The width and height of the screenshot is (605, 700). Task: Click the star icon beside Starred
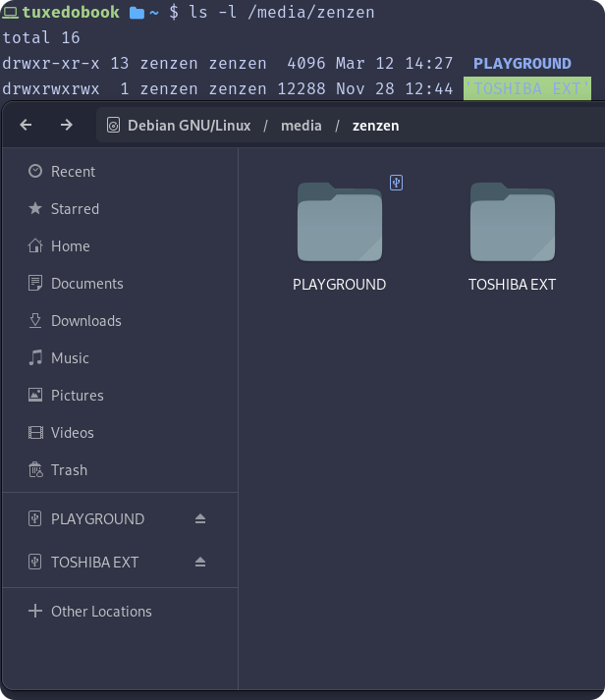tap(35, 208)
